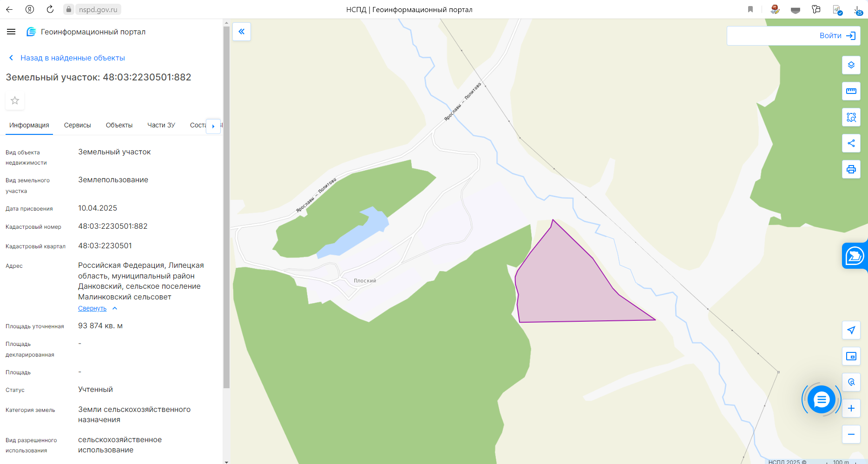
Task: Zoom in on the map
Action: coord(851,408)
